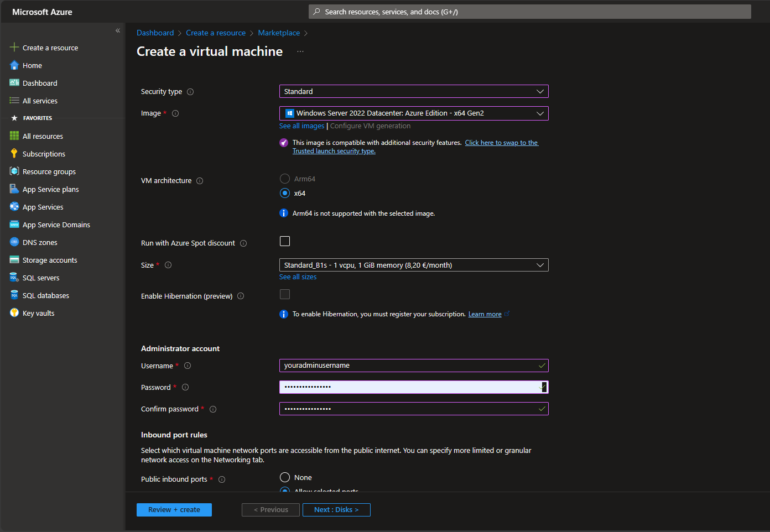
Task: Click the App Service Domains icon
Action: [14, 225]
